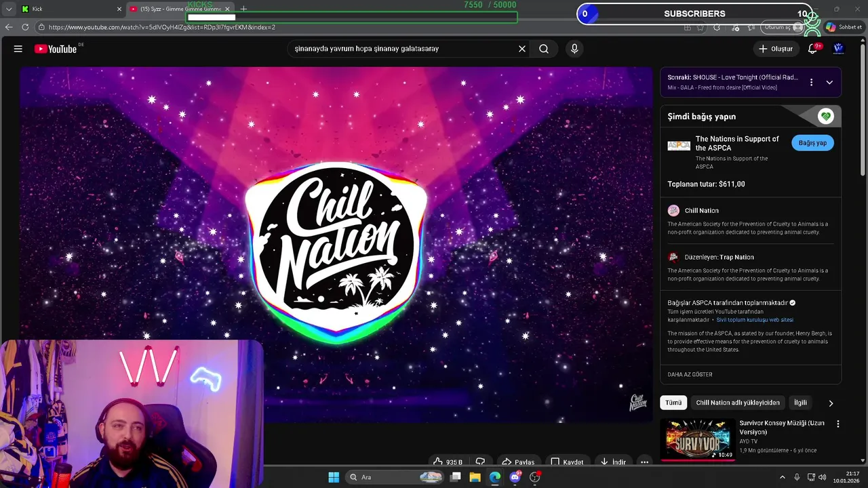Close the Kick tab
The width and height of the screenshot is (868, 488).
tap(119, 9)
